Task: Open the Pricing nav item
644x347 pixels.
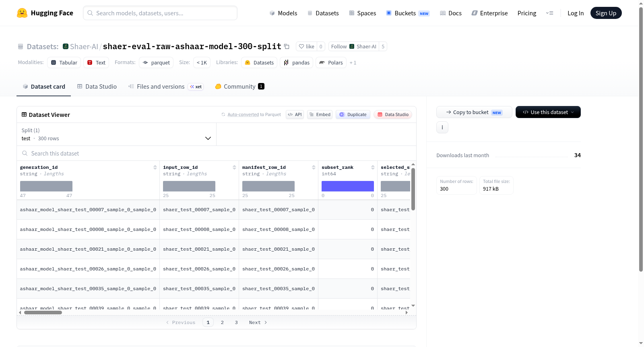Action: pyautogui.click(x=527, y=13)
